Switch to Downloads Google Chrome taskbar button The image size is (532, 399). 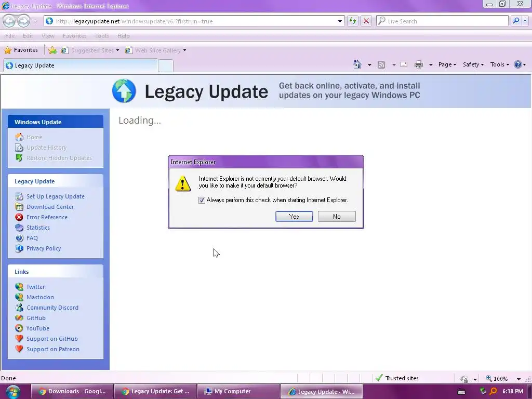tap(72, 392)
